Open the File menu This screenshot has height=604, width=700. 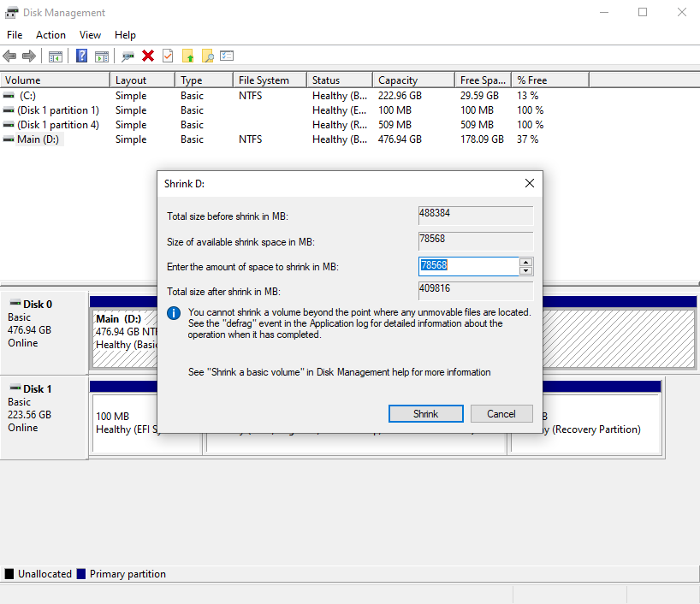point(15,35)
